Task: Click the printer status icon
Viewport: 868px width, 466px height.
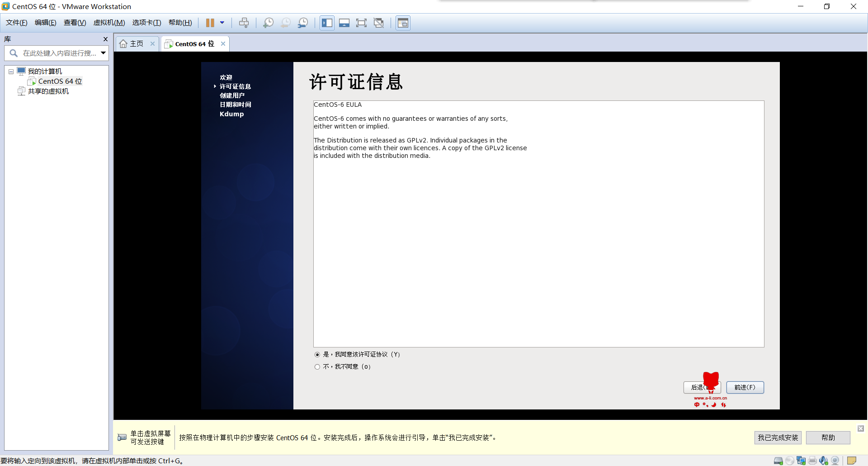Action: point(812,461)
